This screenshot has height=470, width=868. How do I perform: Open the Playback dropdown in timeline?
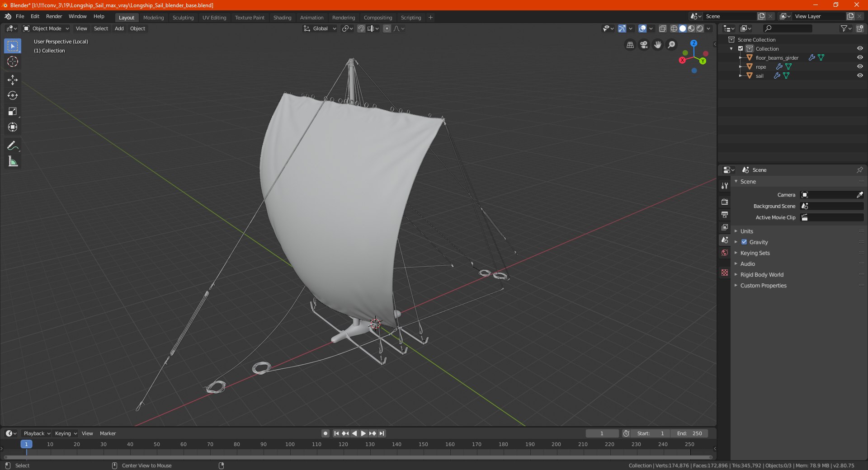pos(37,433)
